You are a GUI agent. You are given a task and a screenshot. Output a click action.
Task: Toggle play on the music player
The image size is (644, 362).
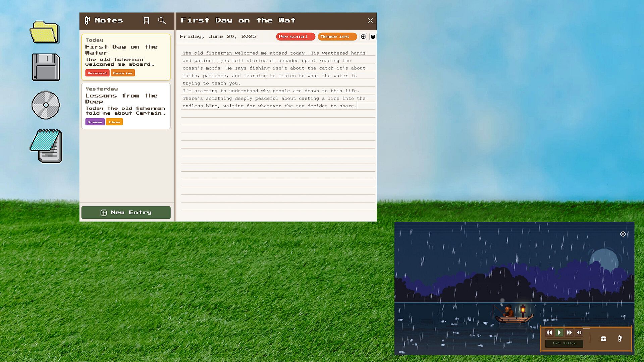pos(559,333)
